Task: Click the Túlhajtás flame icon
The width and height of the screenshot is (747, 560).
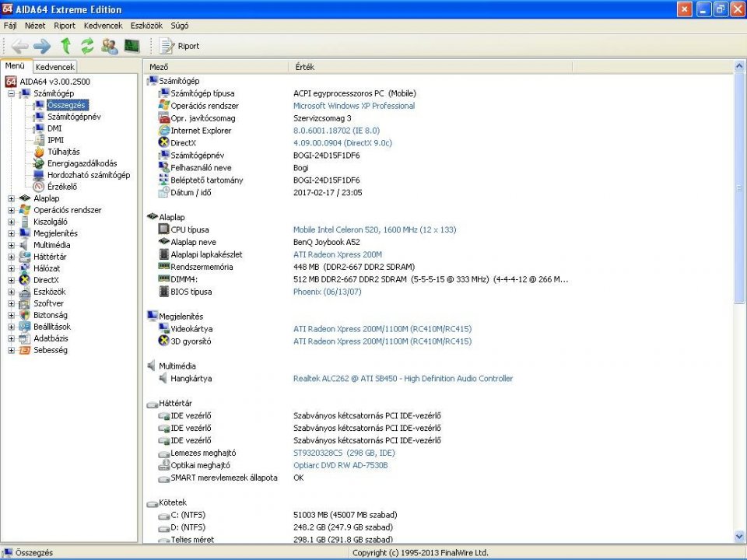Action: pos(39,152)
